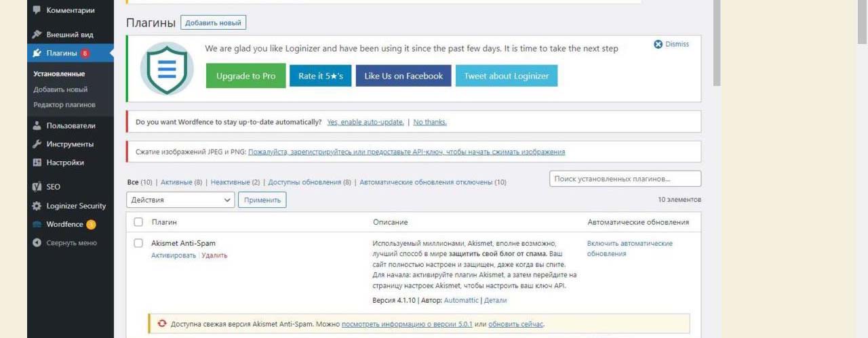Click the Wordfence icon in sidebar

37,224
